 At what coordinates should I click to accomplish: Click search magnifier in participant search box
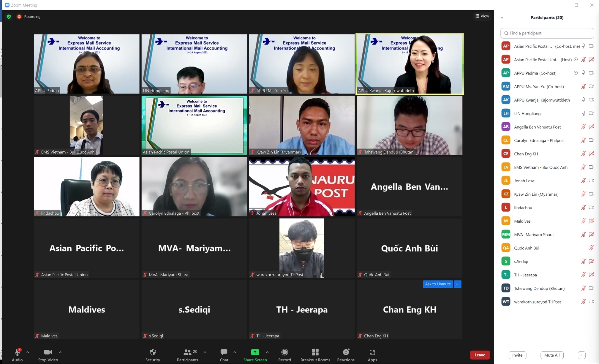(506, 33)
